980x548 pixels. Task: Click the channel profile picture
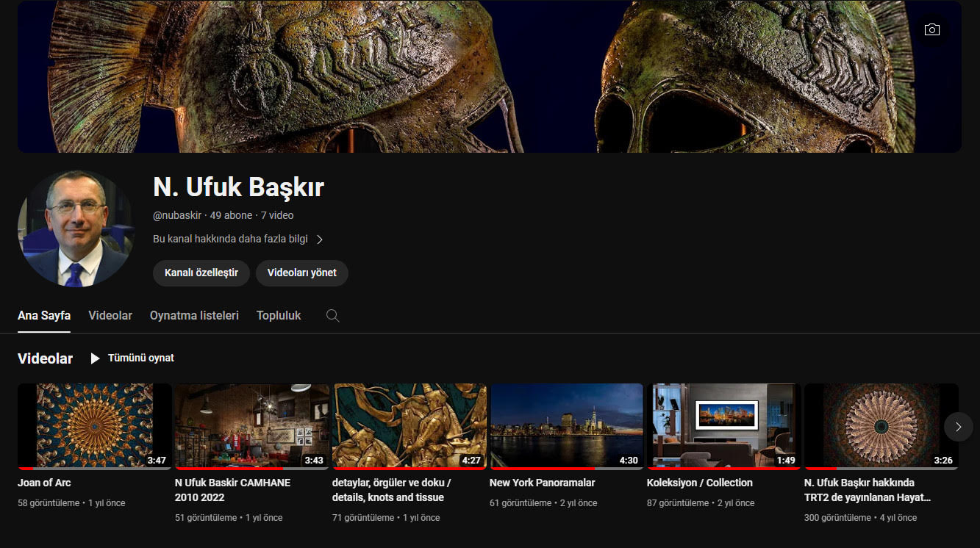coord(76,228)
